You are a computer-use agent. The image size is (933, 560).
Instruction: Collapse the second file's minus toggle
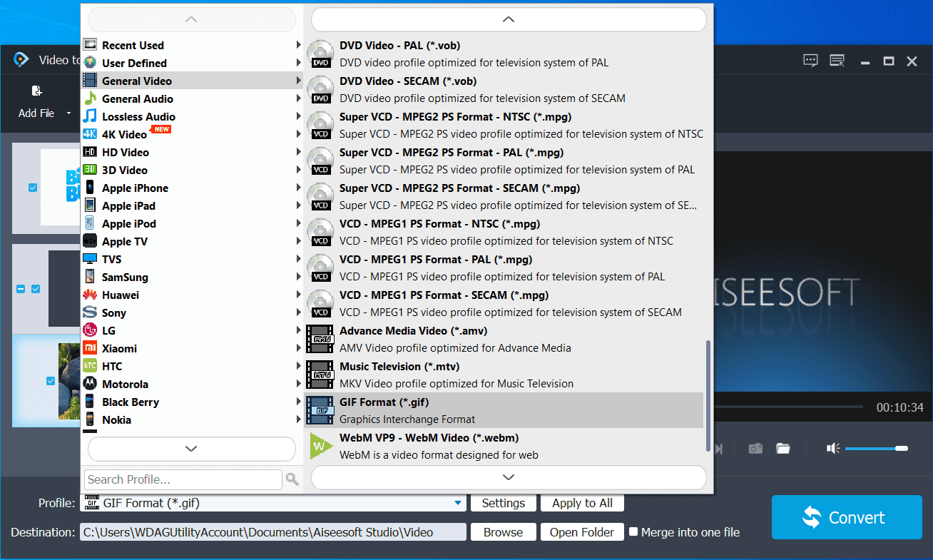click(21, 289)
